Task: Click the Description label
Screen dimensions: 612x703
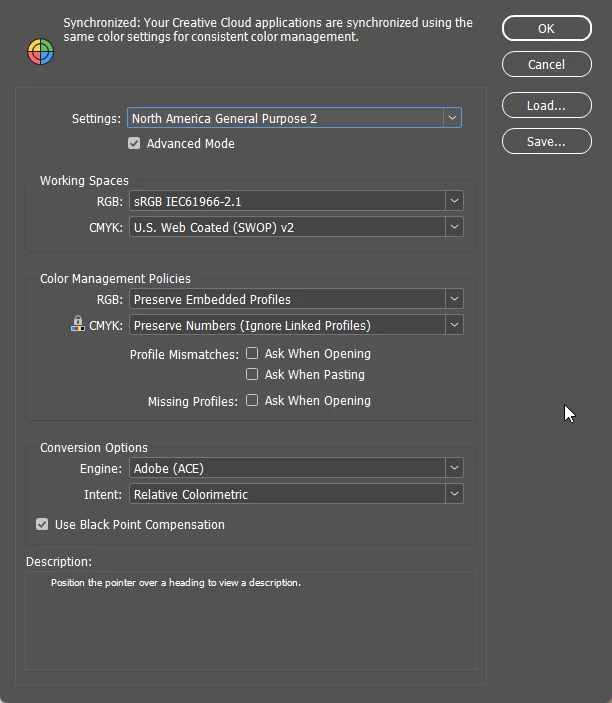Action: [59, 561]
